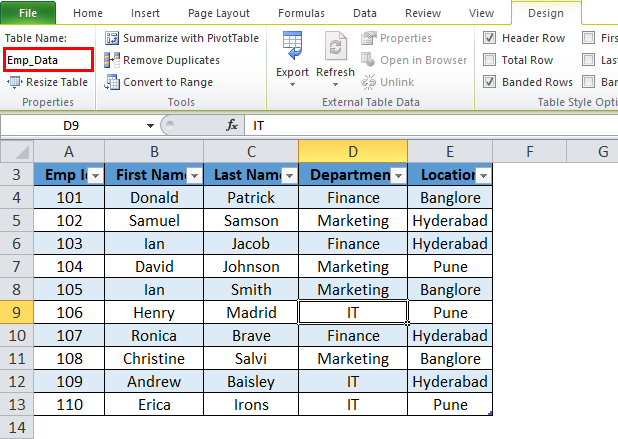Screen dimensions: 618x439
Task: Uncheck the Header Row checkbox
Action: [489, 38]
